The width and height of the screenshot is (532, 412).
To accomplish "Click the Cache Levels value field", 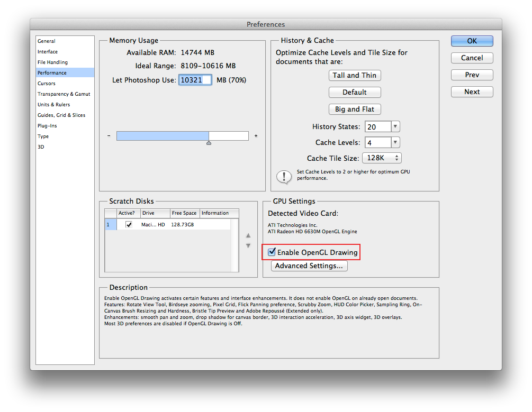I will [378, 142].
